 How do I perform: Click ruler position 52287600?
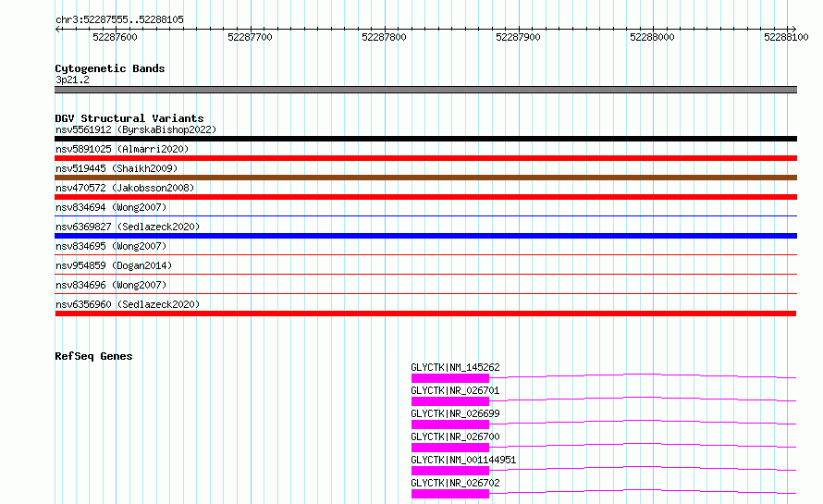point(115,37)
